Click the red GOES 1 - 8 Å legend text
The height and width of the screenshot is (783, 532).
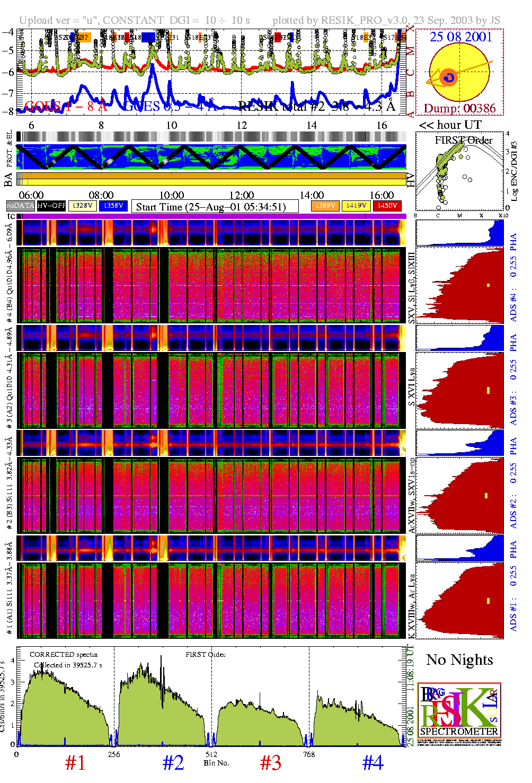(x=66, y=107)
